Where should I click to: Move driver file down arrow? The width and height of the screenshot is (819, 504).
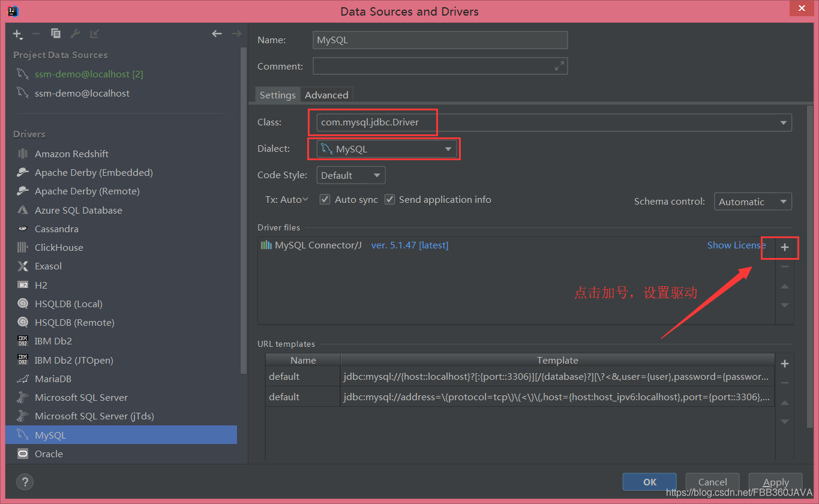click(784, 305)
